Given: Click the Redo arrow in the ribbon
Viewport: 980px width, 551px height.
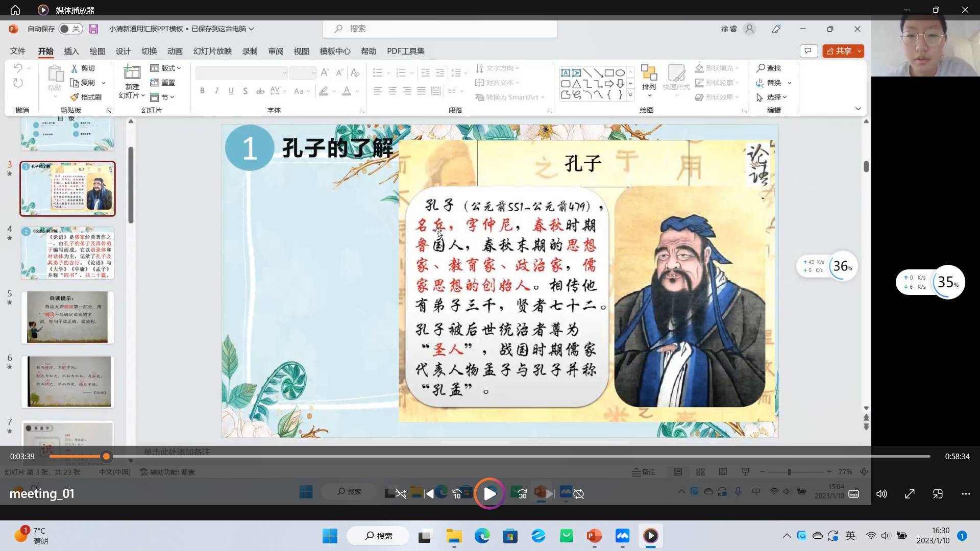Looking at the screenshot, I should pos(18,83).
